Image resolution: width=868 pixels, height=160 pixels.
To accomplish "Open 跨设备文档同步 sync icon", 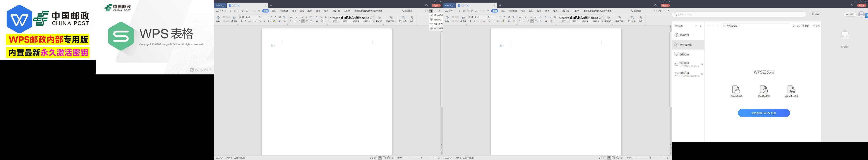I will point(791,89).
